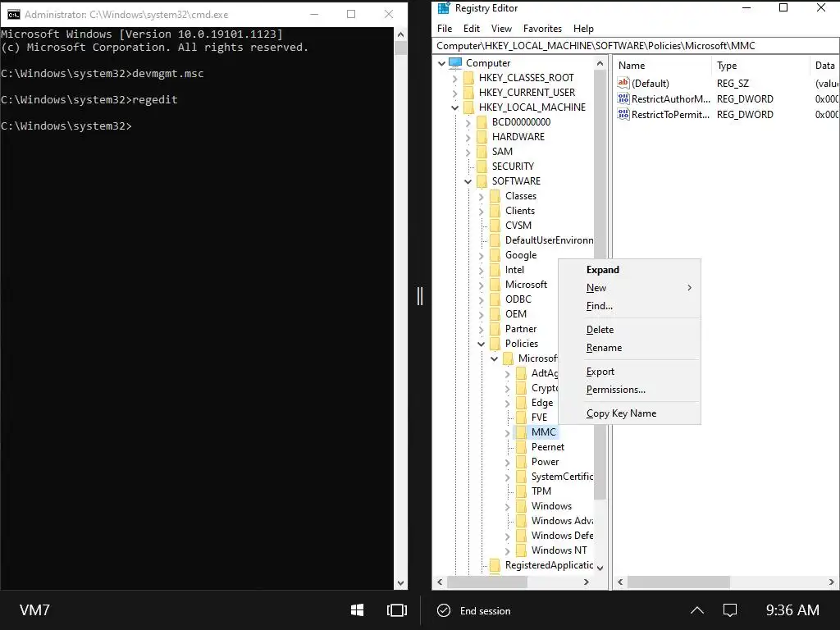Viewport: 840px width, 630px height.
Task: Collapse the HKEY_LOCAL_MACHINE node arrow
Action: click(454, 107)
